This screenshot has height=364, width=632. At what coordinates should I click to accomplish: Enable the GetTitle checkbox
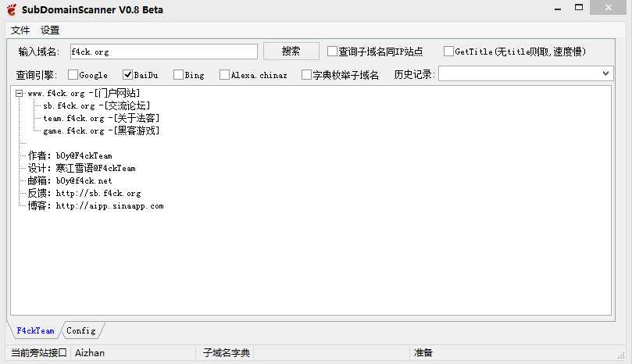click(448, 52)
